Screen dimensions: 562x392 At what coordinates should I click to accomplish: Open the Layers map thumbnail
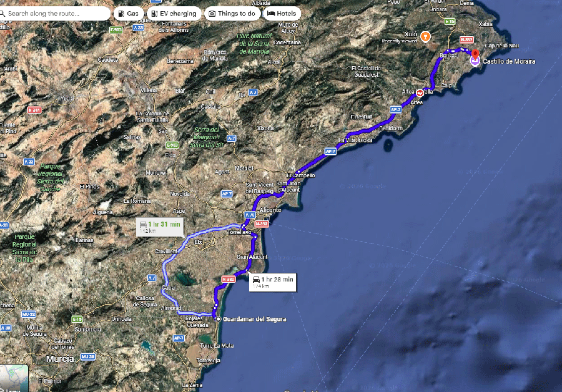(14, 378)
